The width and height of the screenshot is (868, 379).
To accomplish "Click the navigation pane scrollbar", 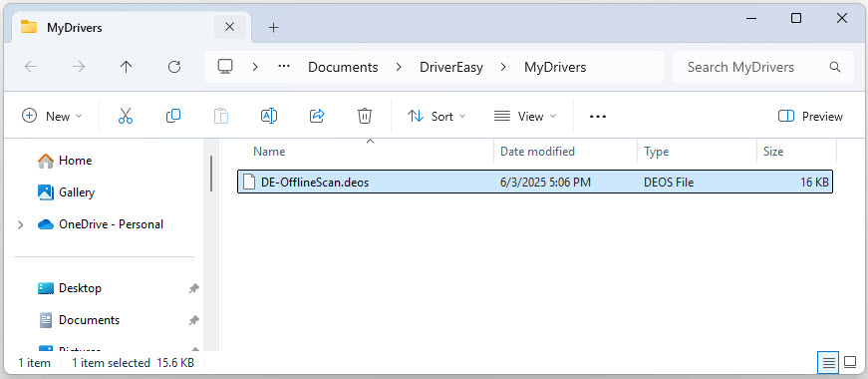I will tap(211, 174).
